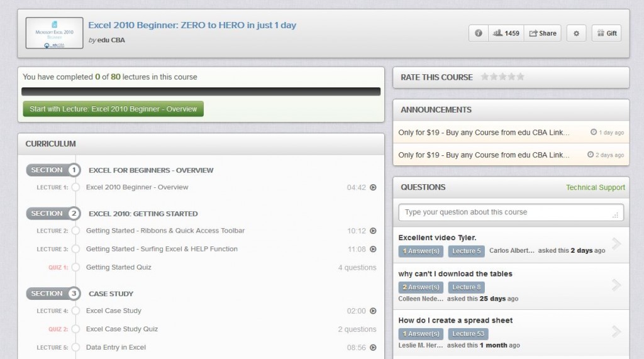Toggle completion circle for Lecture 2
The image size is (644, 359).
pyautogui.click(x=75, y=231)
